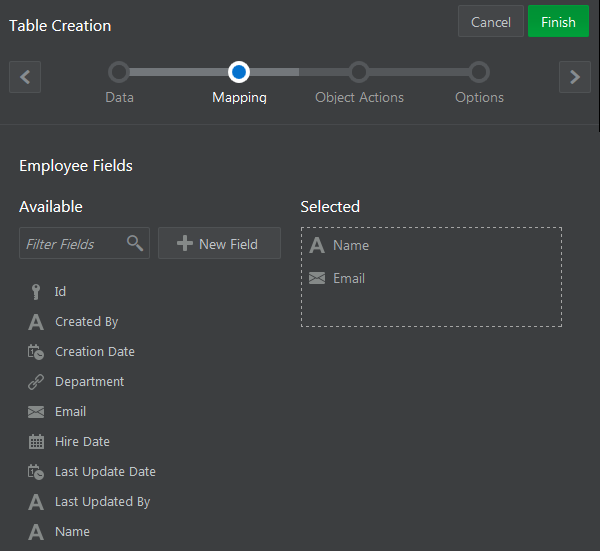
Task: Select the Name field in Available list
Action: (72, 532)
